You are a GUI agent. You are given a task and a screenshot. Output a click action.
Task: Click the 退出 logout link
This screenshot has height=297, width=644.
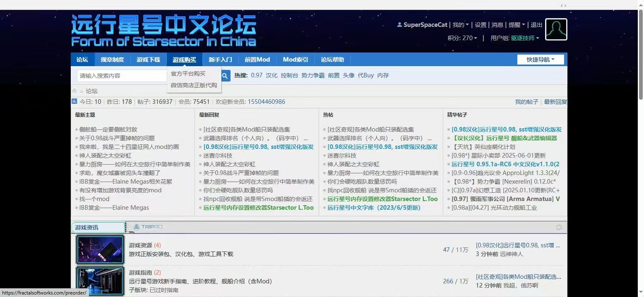(x=536, y=25)
